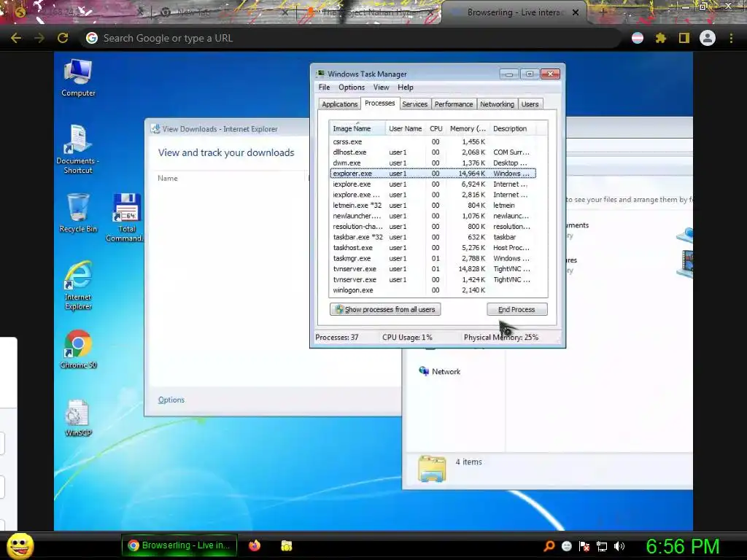Select the Total Commander desktop icon

point(125,217)
